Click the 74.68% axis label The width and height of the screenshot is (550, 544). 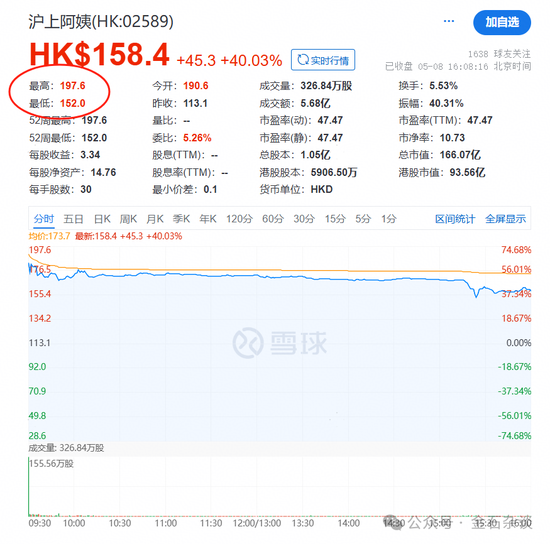coord(516,250)
